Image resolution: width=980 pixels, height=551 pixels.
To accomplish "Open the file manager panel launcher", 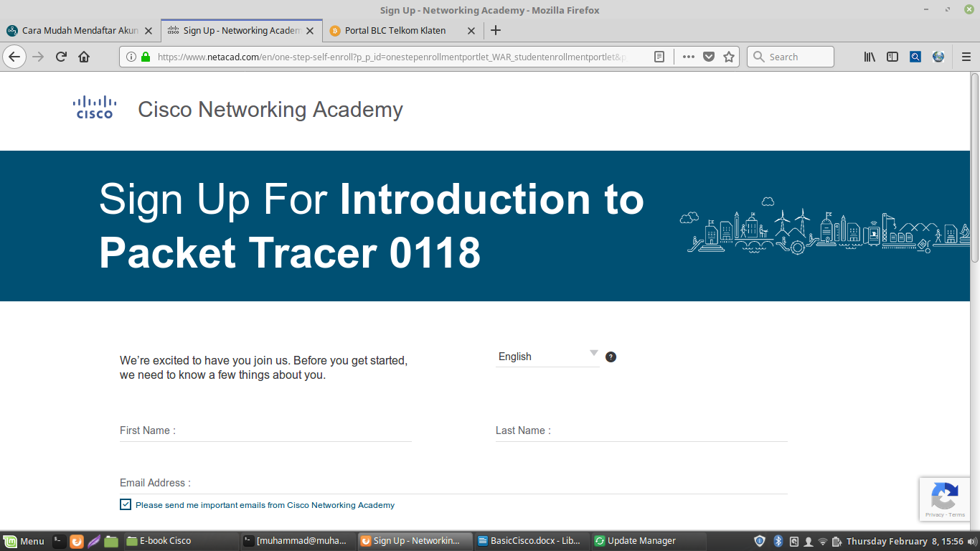I will coord(110,541).
